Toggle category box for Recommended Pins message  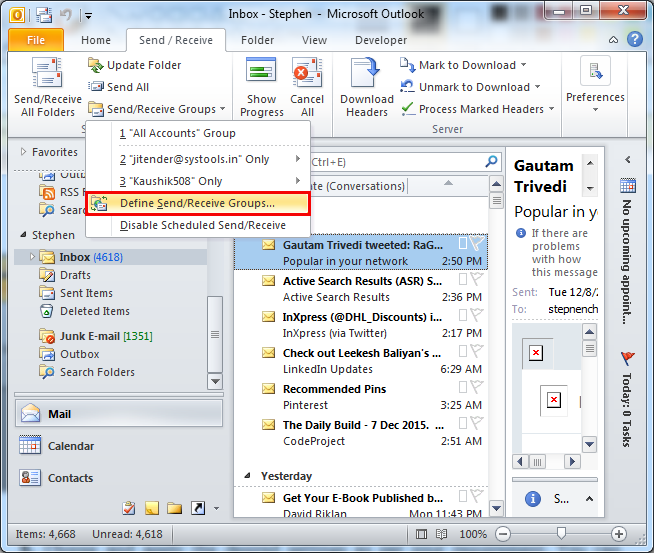coord(463,387)
